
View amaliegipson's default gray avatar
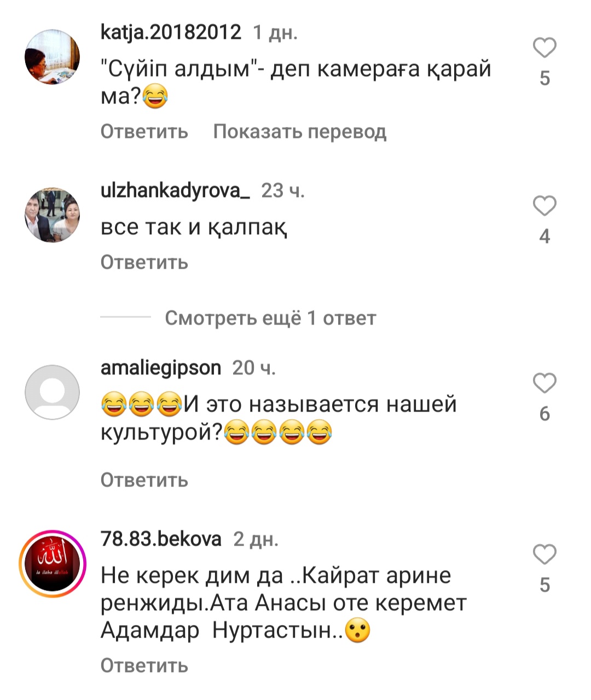[53, 392]
